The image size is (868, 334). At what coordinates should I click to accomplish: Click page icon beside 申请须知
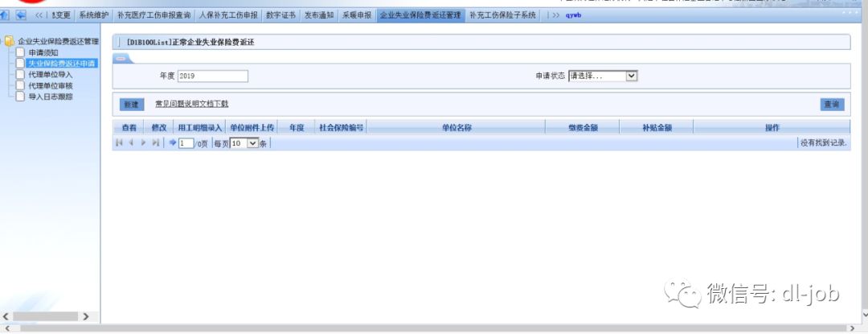pyautogui.click(x=20, y=52)
